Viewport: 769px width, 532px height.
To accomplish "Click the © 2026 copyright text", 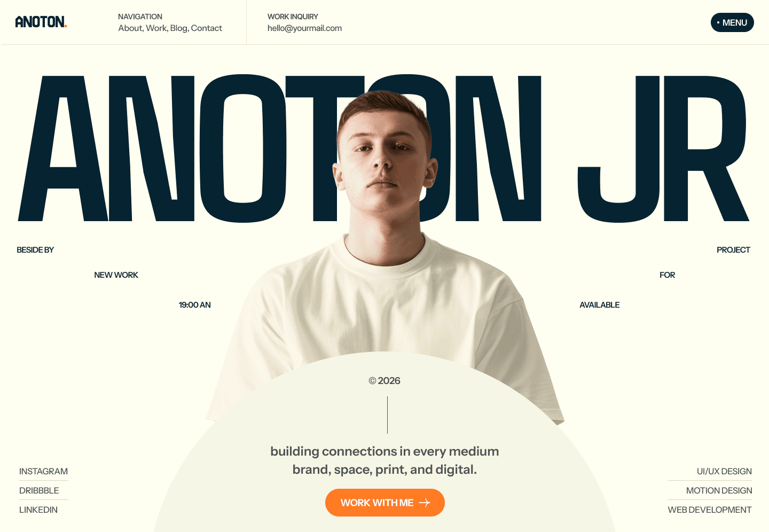I will (x=384, y=381).
